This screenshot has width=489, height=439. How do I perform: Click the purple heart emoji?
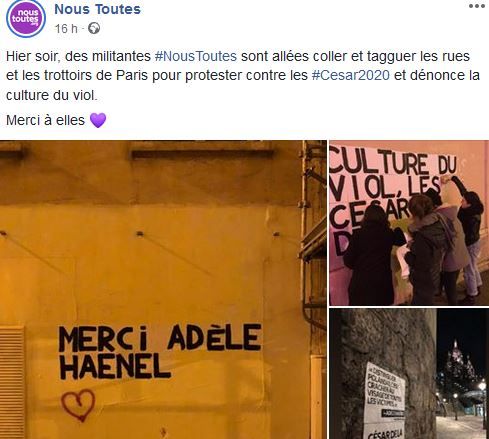tap(98, 120)
